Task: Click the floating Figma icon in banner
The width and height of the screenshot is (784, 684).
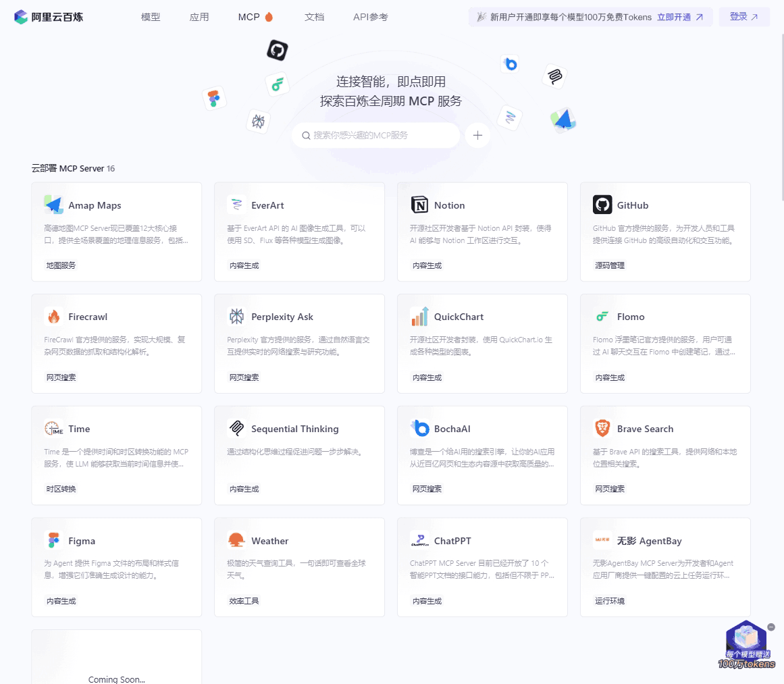Action: 214,98
